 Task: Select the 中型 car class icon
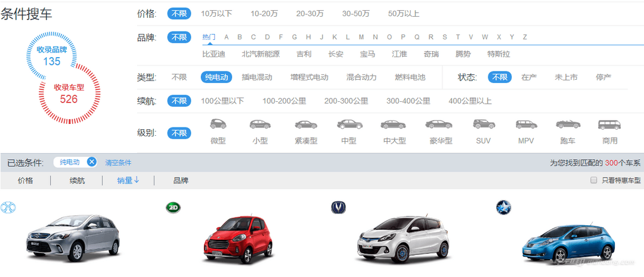point(349,124)
